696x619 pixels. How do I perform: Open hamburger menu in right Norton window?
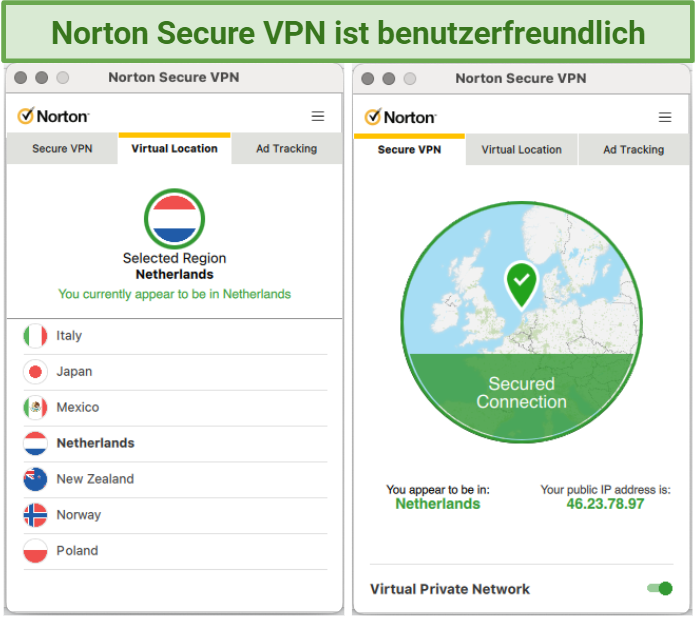664,117
